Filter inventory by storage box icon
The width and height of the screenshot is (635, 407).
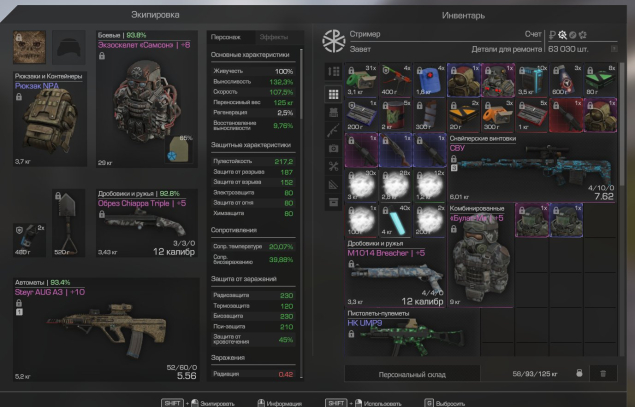click(x=333, y=202)
